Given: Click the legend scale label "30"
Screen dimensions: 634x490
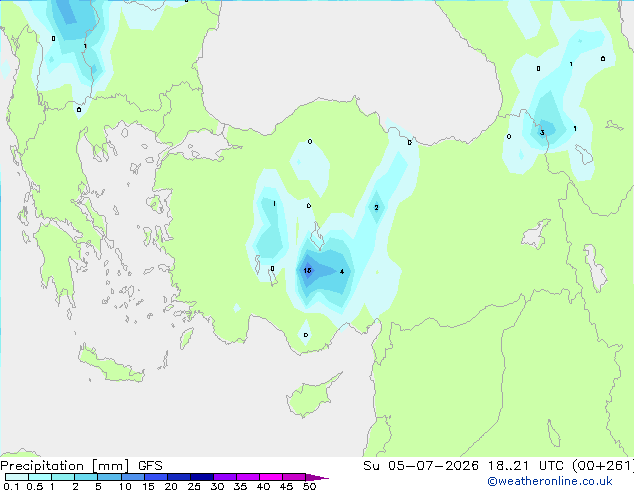Looking at the screenshot, I should pyautogui.click(x=217, y=486).
